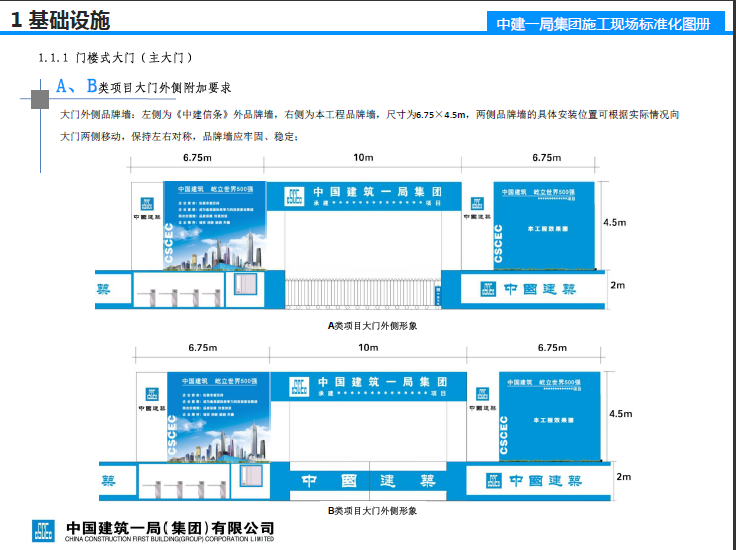Click the "10m" width label above A类 gate

point(363,158)
